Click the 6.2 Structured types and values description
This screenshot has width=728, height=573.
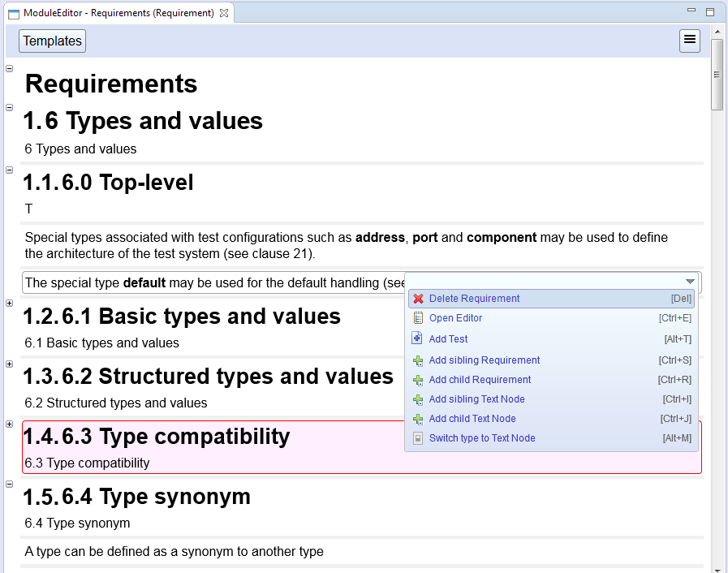pos(115,403)
